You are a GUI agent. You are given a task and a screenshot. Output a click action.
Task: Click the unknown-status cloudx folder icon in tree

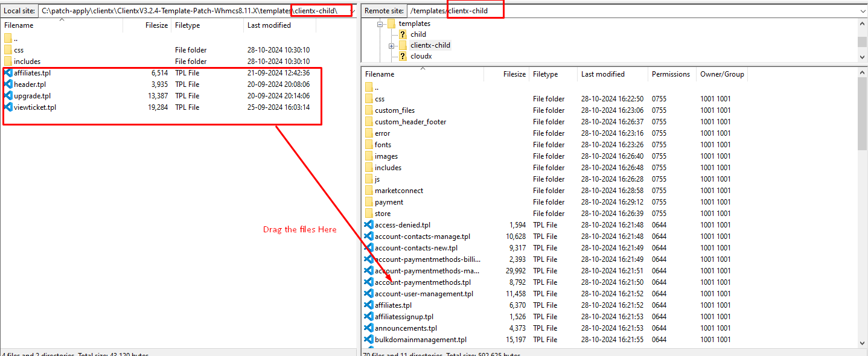click(403, 56)
